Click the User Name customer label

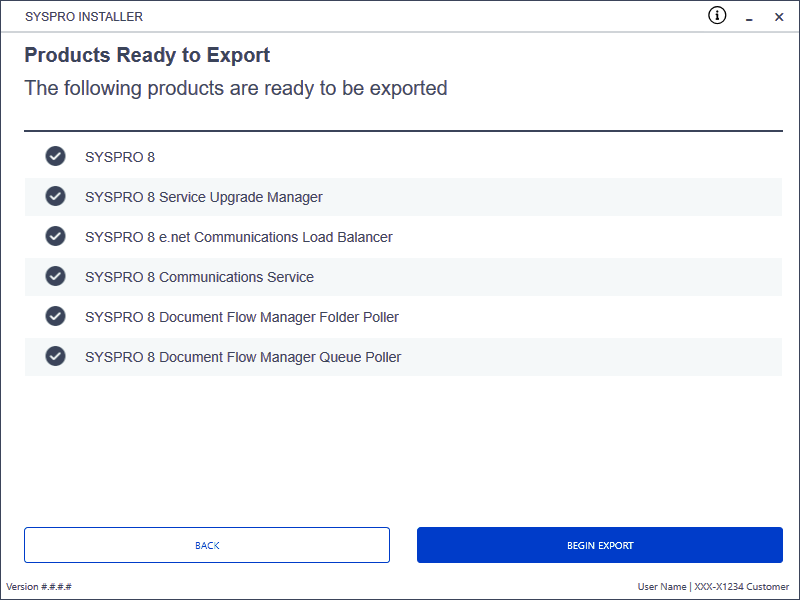pos(713,586)
